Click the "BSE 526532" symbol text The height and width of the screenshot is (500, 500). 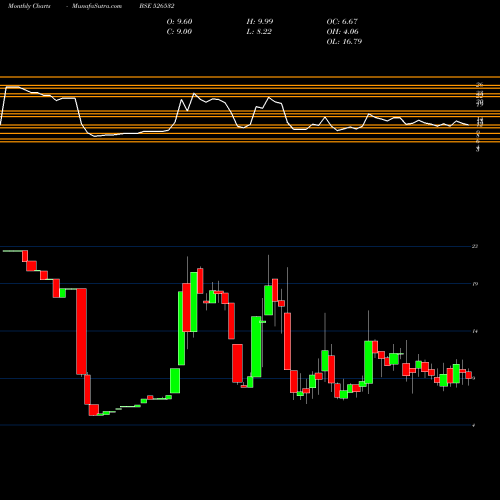[157, 6]
